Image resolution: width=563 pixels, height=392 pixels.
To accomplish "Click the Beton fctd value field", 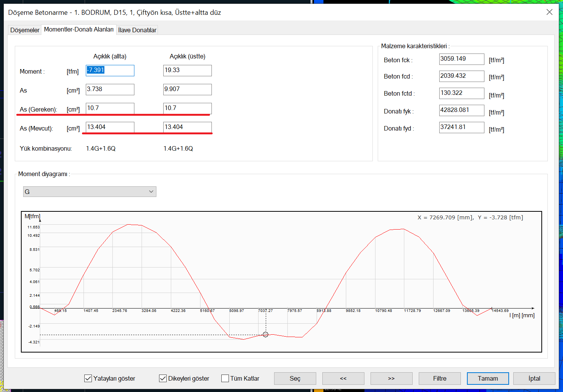I will tap(462, 93).
